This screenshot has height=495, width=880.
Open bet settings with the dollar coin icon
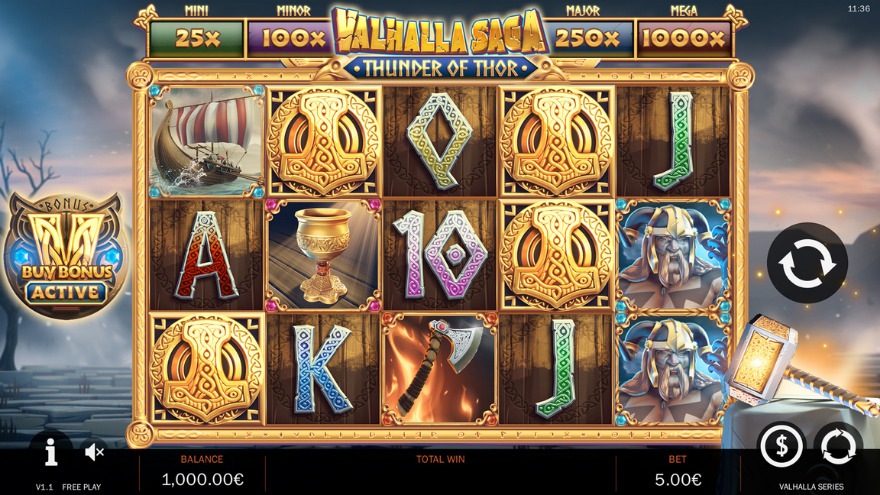(x=781, y=446)
